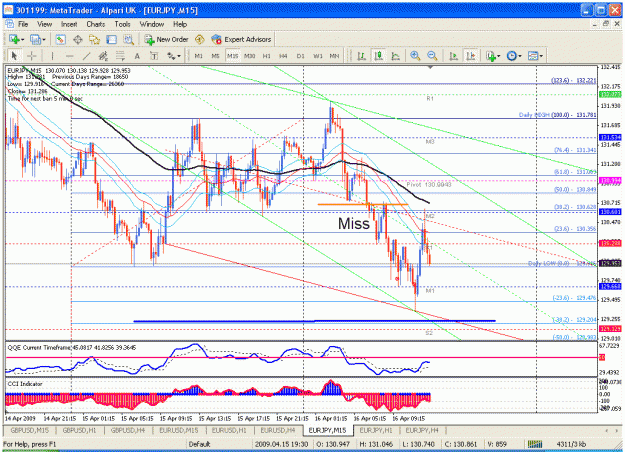Open the Data Window crosshair-target icon
The image size is (625, 452).
point(78,39)
